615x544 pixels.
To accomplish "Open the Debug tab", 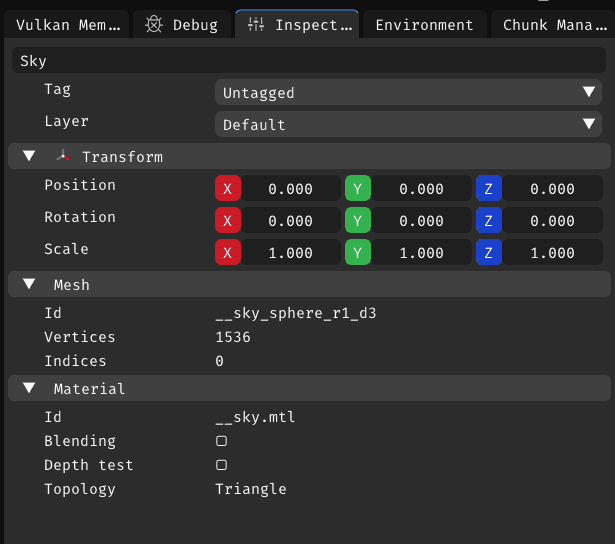I will click(x=182, y=24).
